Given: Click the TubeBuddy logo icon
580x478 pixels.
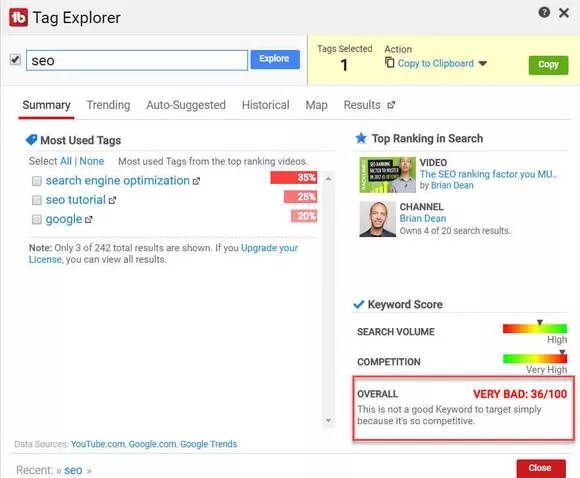Looking at the screenshot, I should point(18,17).
